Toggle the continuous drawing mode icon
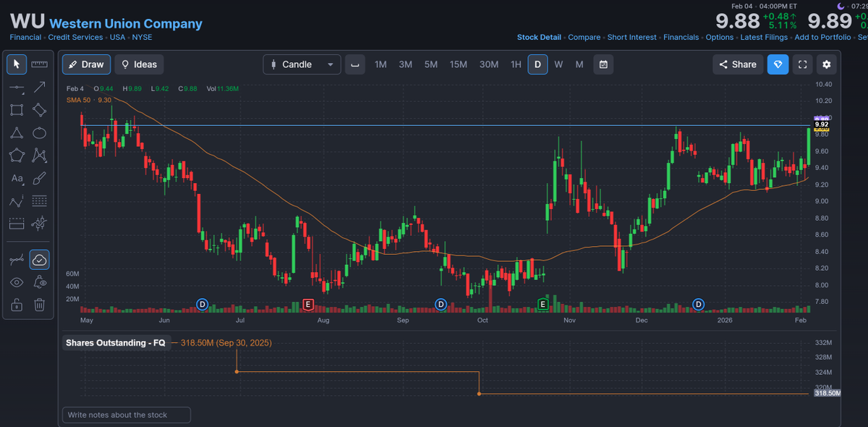868x427 pixels. click(x=17, y=259)
